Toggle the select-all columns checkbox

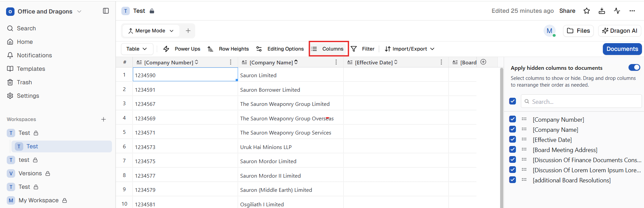point(513,101)
